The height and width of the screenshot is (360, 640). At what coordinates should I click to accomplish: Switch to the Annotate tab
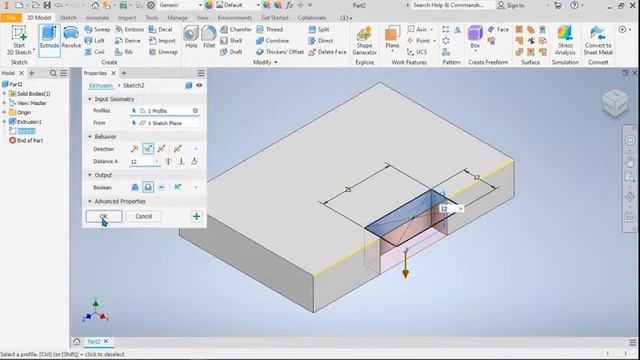pyautogui.click(x=97, y=18)
